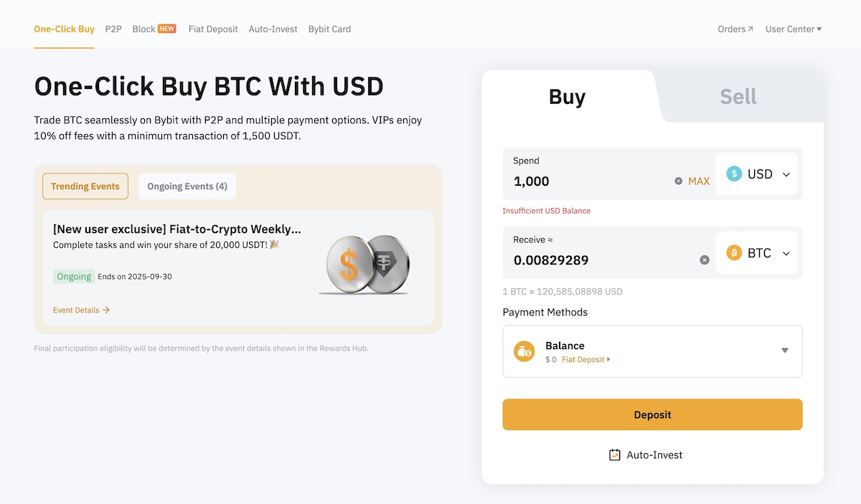The width and height of the screenshot is (861, 504).
Task: Clear the Spend amount with the X icon
Action: [x=677, y=181]
